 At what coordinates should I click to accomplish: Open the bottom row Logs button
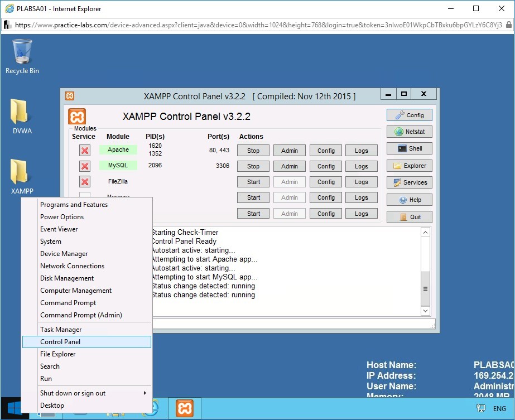[x=362, y=214]
